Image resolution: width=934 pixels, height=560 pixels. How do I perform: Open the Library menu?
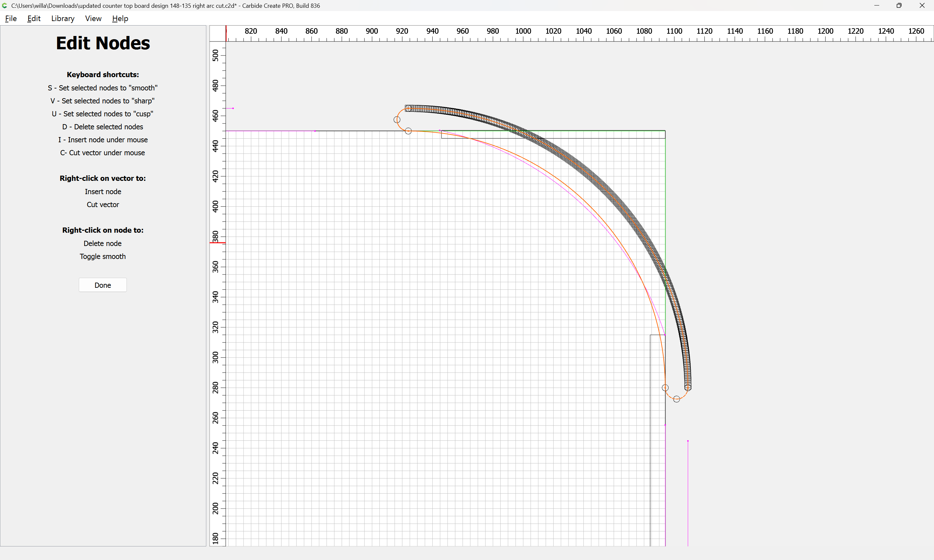[63, 18]
